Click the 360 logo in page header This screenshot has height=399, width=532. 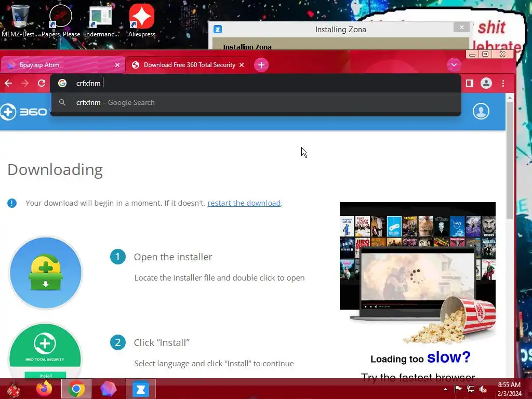pos(24,112)
